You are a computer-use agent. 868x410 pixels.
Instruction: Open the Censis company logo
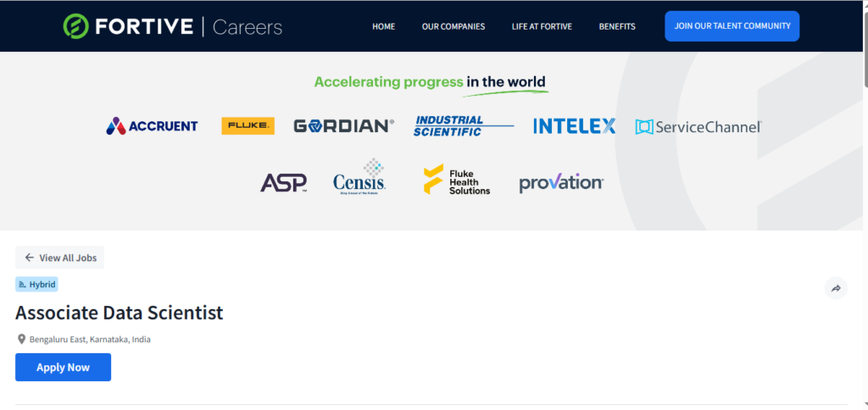pos(359,176)
